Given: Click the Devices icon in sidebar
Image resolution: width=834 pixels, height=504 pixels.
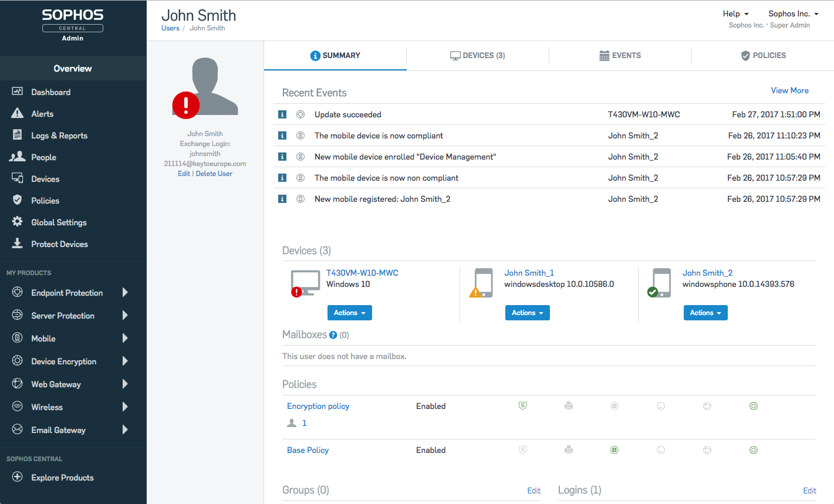Looking at the screenshot, I should tap(18, 178).
